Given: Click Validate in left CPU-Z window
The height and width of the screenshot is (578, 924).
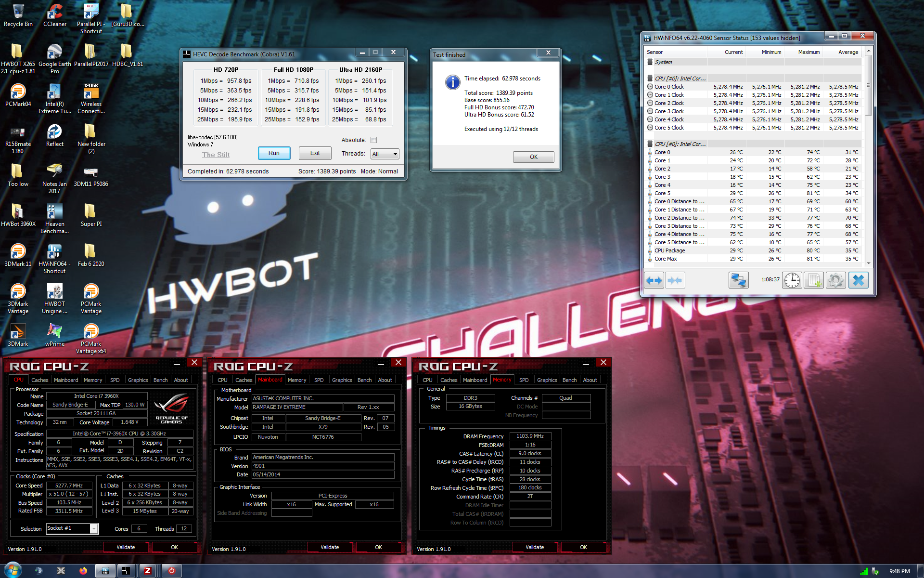Looking at the screenshot, I should click(x=126, y=547).
